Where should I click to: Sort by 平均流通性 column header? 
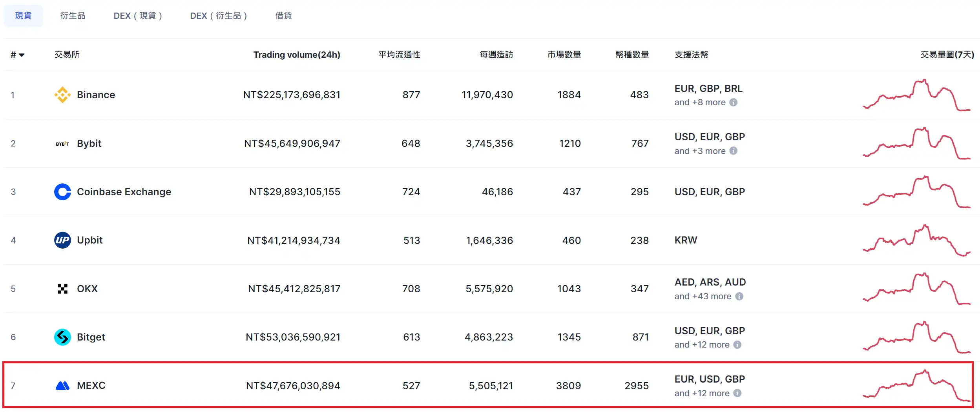point(399,55)
